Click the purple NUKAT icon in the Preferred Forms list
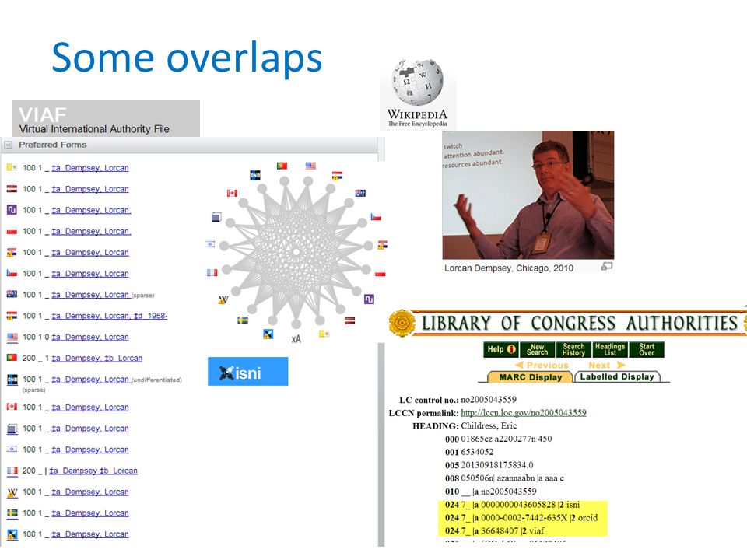 12,210
